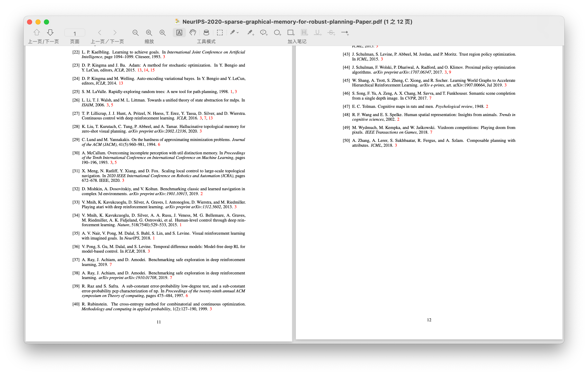Screen dimensions: 588x375
Task: Open citation link 13 in reference [24]
Action: (x=121, y=83)
